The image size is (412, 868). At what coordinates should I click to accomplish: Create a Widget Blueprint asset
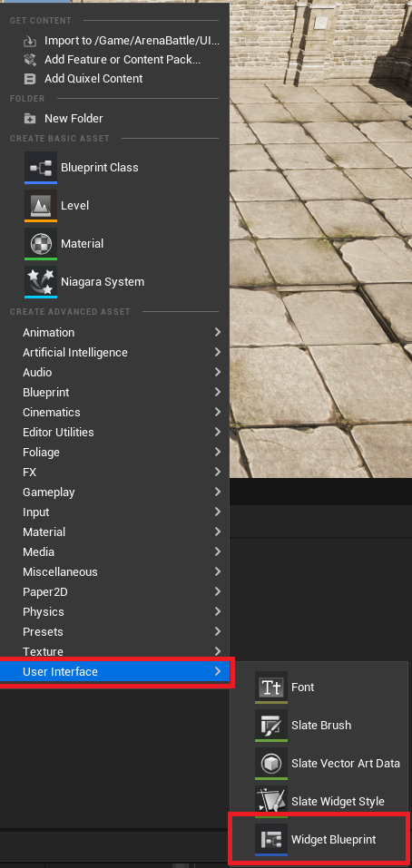click(x=319, y=839)
